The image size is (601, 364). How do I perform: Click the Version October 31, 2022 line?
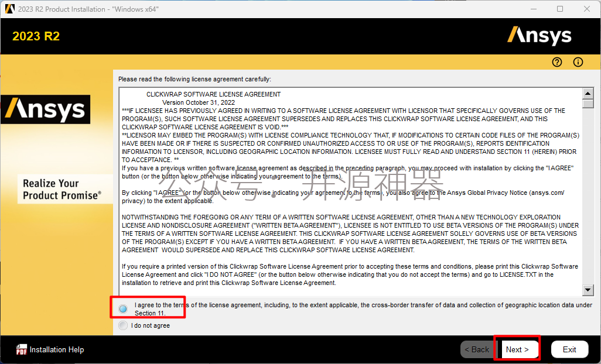[199, 102]
